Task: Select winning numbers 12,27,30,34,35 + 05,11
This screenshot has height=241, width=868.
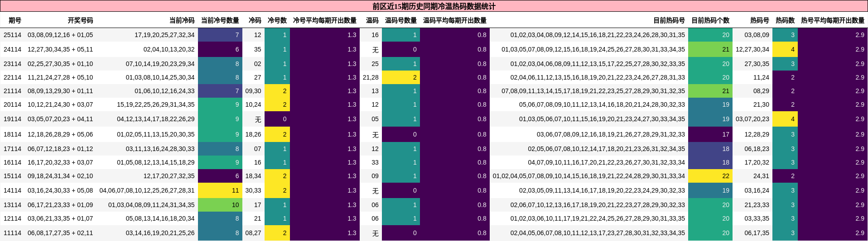Action: pos(60,49)
